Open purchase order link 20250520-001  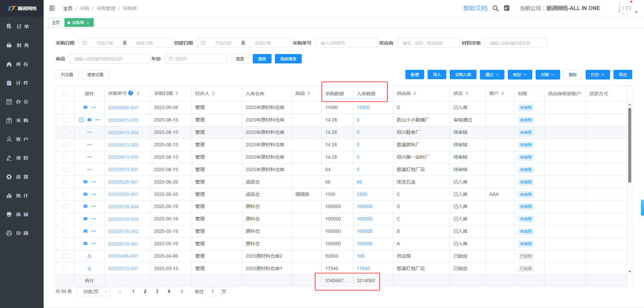tap(123, 194)
